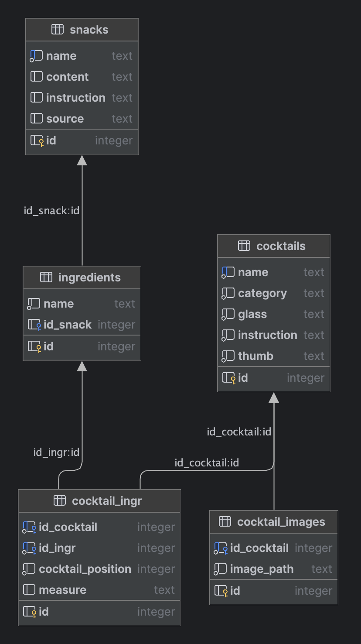Click the column icon beside thumb
361x644 pixels.
point(228,356)
